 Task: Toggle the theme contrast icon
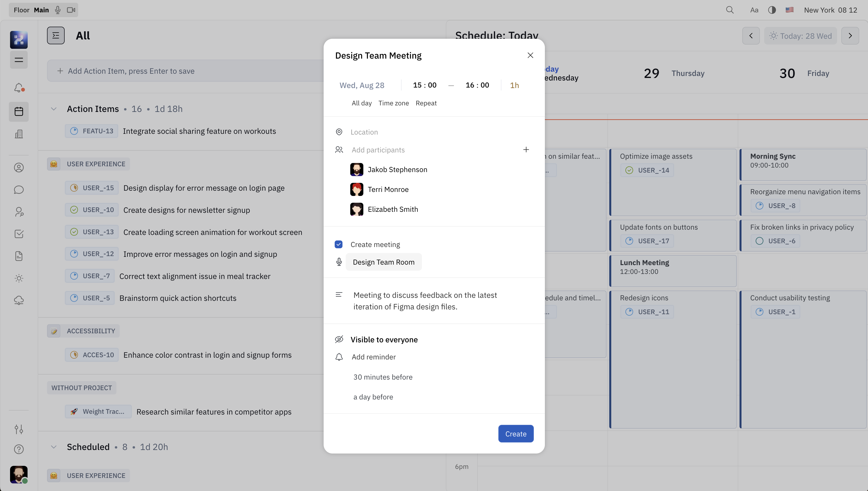point(772,10)
